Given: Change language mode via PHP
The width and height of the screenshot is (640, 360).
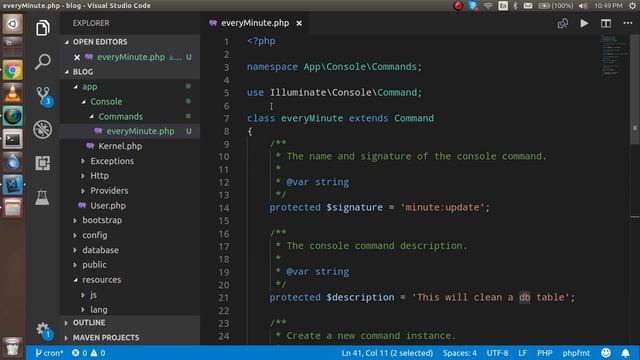Looking at the screenshot, I should (x=544, y=353).
